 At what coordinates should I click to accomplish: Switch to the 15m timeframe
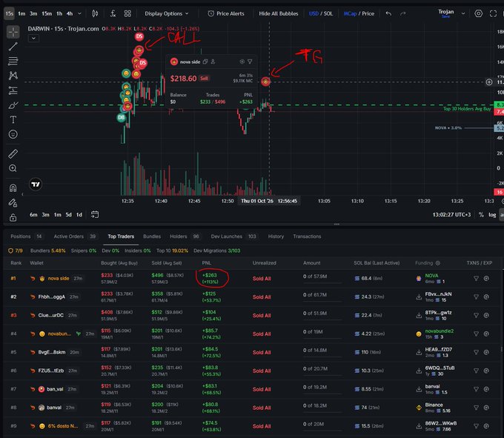pos(47,13)
